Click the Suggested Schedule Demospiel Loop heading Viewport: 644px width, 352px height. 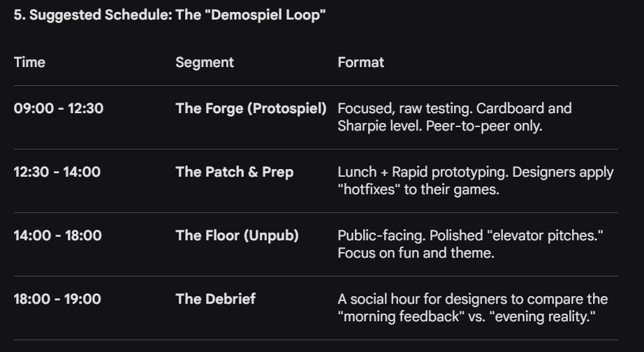[170, 15]
